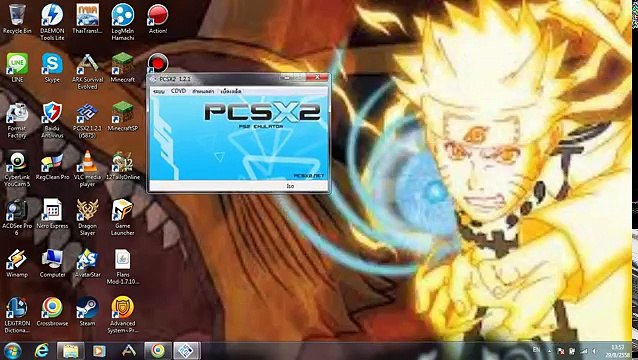Open the Recycle Bin desktop icon
Screen dimensions: 638x360
pos(17,19)
